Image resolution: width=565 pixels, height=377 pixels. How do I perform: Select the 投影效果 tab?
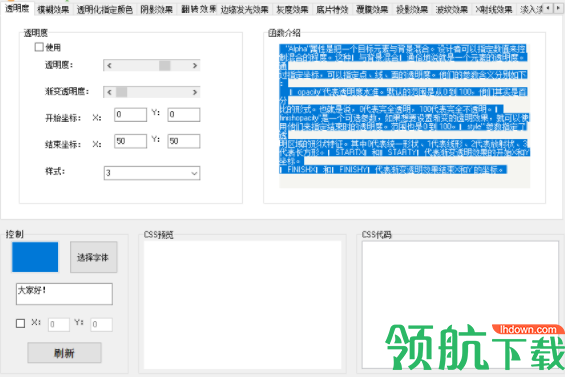(412, 9)
